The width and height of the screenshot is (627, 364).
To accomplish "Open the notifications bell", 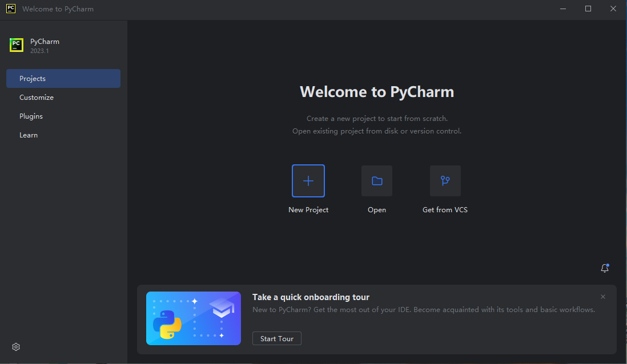I will [x=605, y=268].
